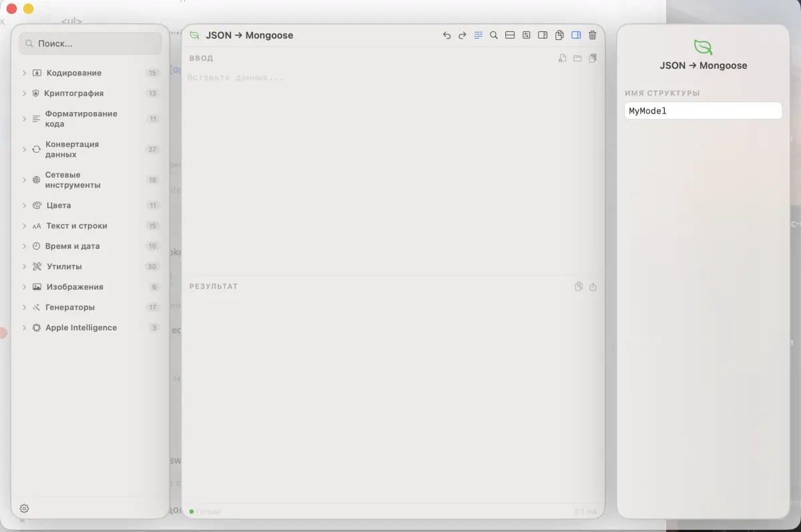Screen dimensions: 801x532
Task: Open search with magnifier toolbar icon
Action: pos(494,35)
